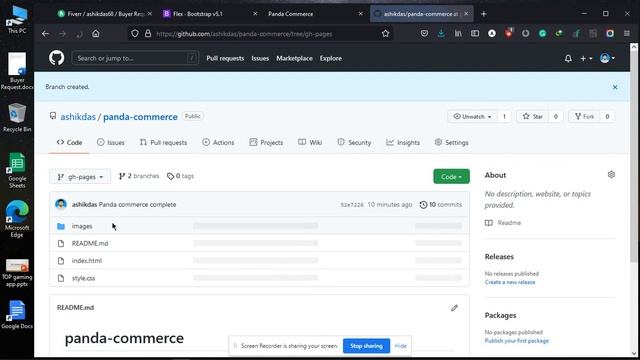Open a new browser tab
The image size is (640, 360).
484,14
